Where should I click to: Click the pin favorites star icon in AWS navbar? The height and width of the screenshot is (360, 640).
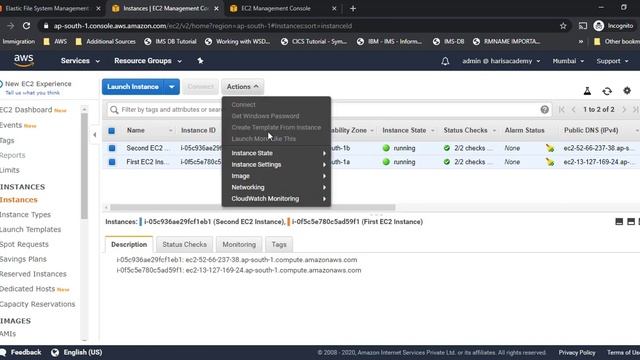[200, 61]
